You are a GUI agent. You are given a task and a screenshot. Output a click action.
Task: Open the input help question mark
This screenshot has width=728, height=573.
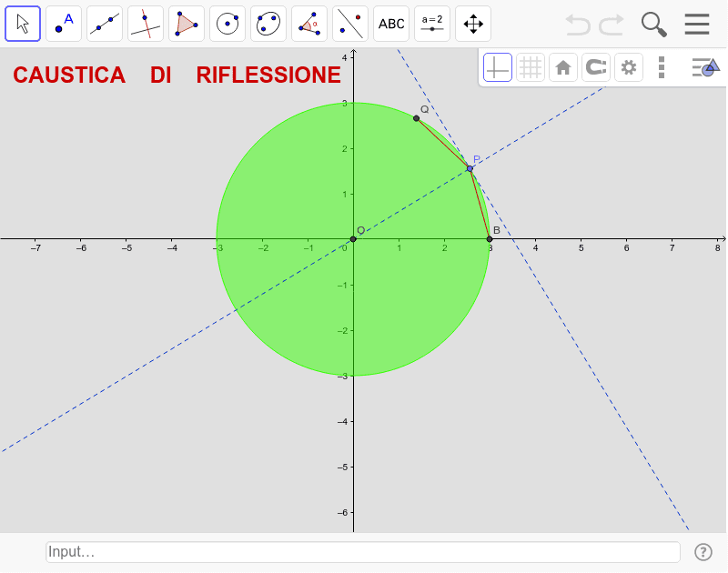point(703,552)
